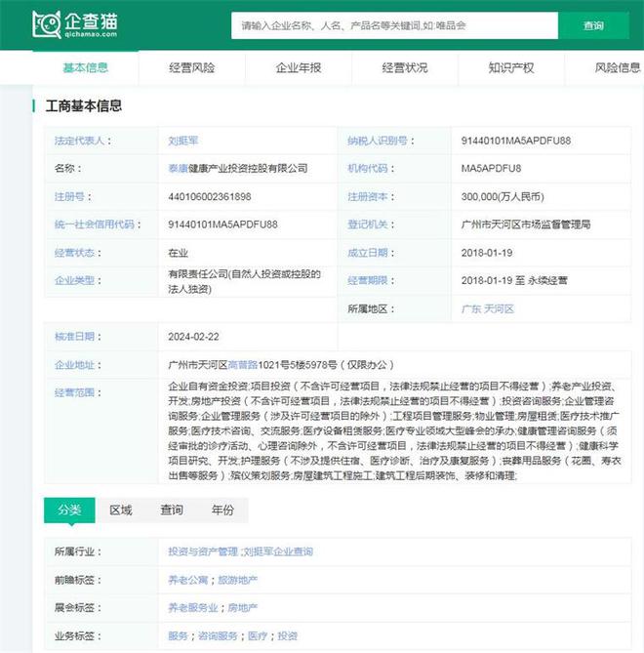644x653 pixels.
Task: Click the 经营状态 label link
Action: tap(74, 253)
